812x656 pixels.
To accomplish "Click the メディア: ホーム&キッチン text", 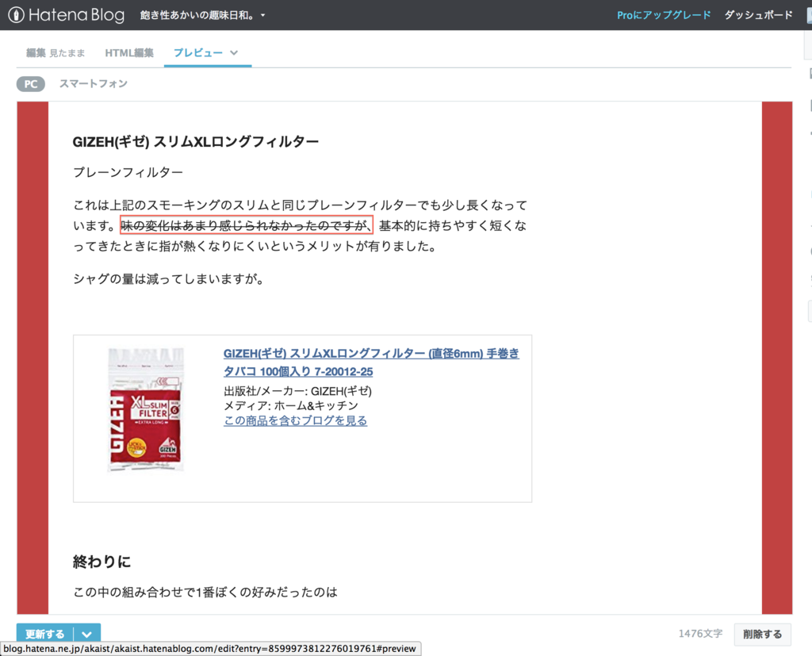I will [x=291, y=405].
